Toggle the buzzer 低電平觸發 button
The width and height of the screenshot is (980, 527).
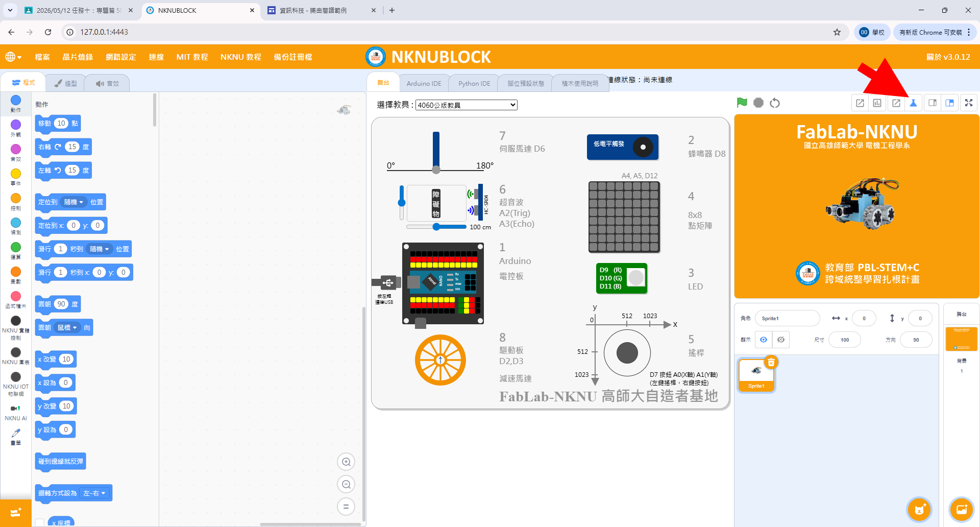623,147
